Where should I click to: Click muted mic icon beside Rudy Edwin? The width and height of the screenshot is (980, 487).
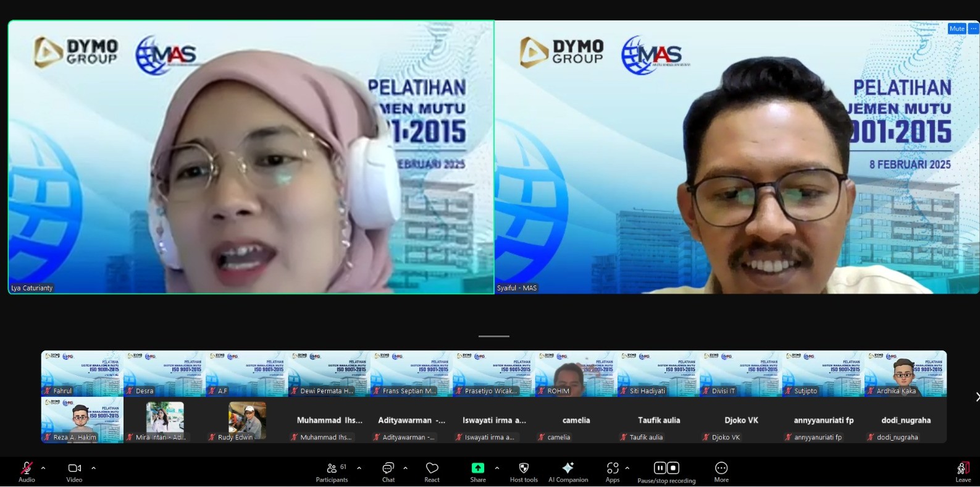pyautogui.click(x=212, y=437)
